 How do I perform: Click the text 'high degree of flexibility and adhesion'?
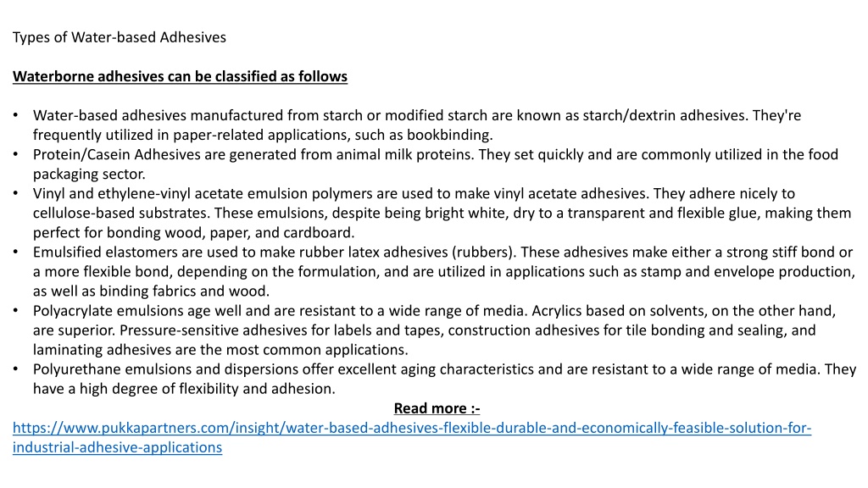tap(207, 388)
